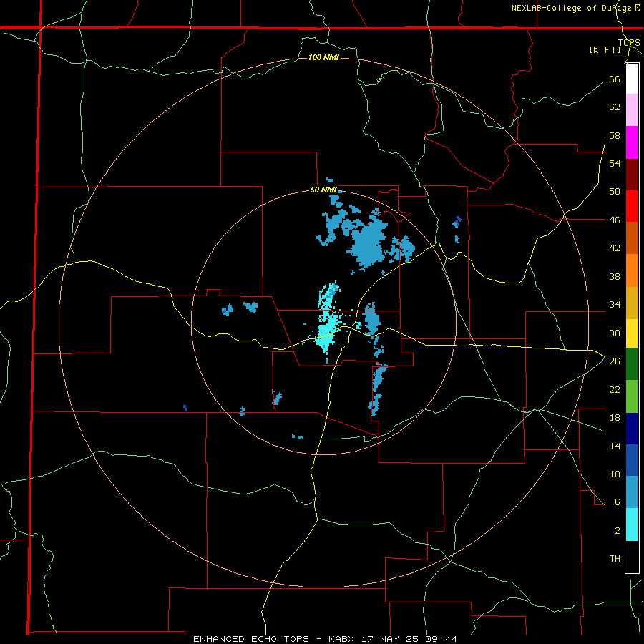This screenshot has height=644, width=644.
Task: Click the '50' scale value
Action: click(x=615, y=192)
